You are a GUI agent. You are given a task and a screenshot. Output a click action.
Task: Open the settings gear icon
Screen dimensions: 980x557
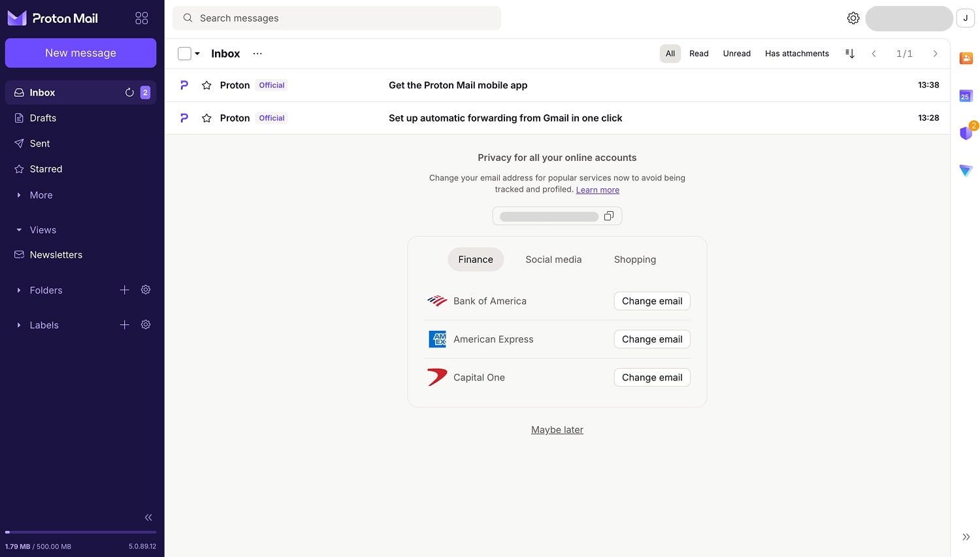tap(853, 18)
